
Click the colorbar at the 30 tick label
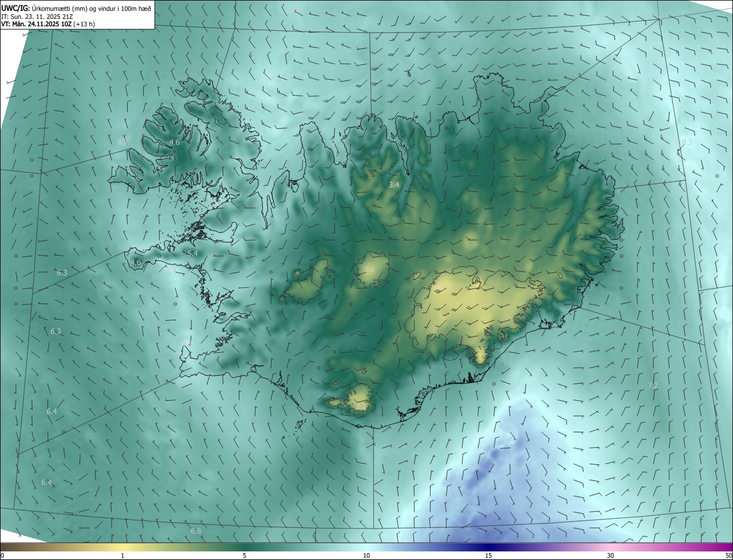tap(610, 555)
